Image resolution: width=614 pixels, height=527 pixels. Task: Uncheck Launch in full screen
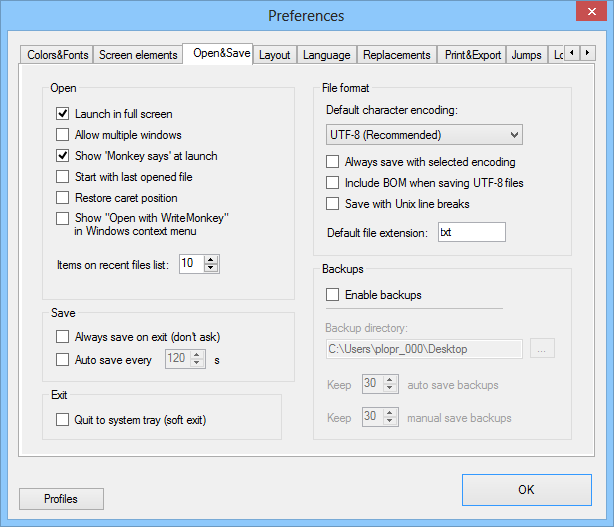63,114
